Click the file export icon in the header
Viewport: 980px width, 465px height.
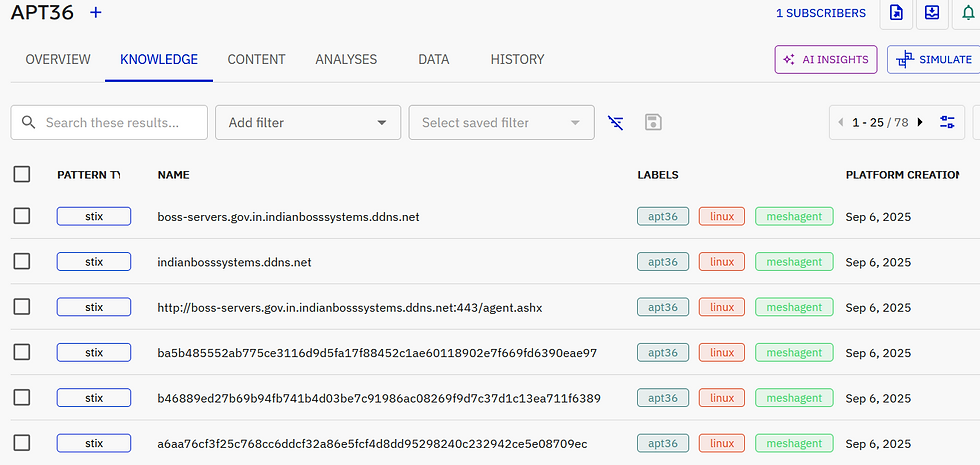tap(897, 13)
